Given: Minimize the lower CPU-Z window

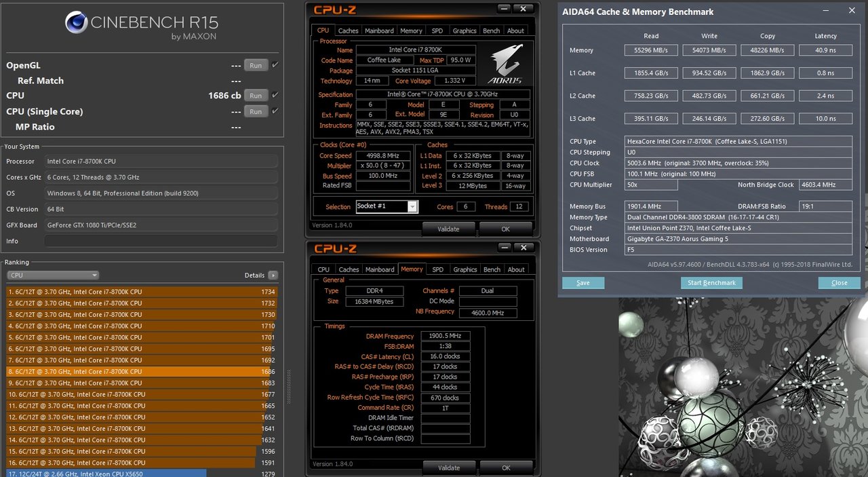Looking at the screenshot, I should pyautogui.click(x=505, y=248).
